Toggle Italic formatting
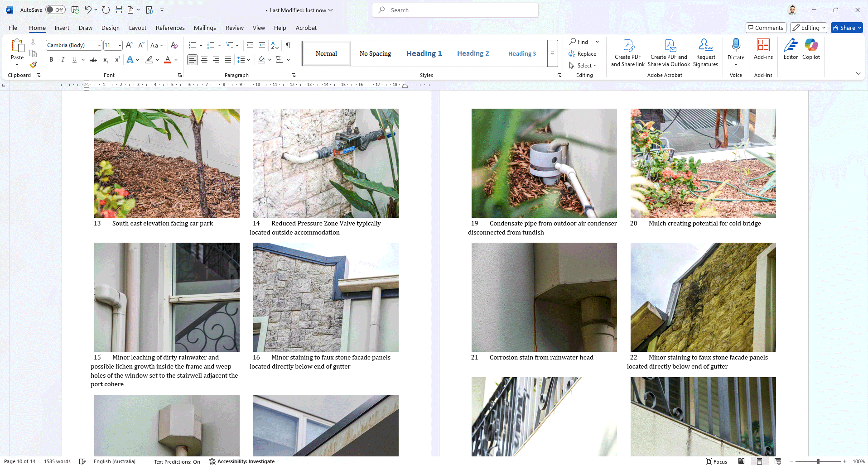 [x=63, y=60]
